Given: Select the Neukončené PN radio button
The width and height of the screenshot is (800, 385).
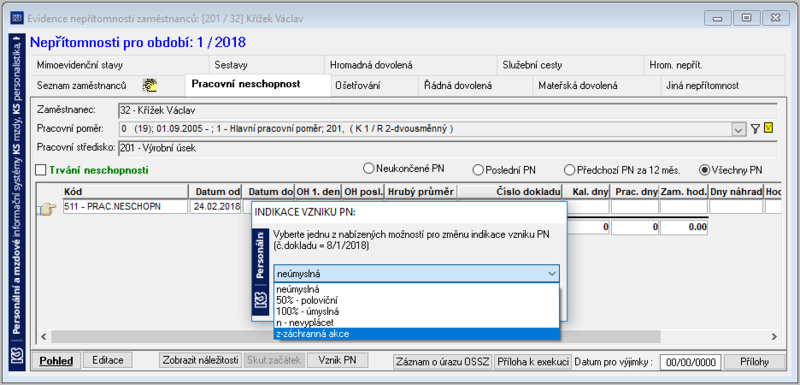Looking at the screenshot, I should click(368, 168).
